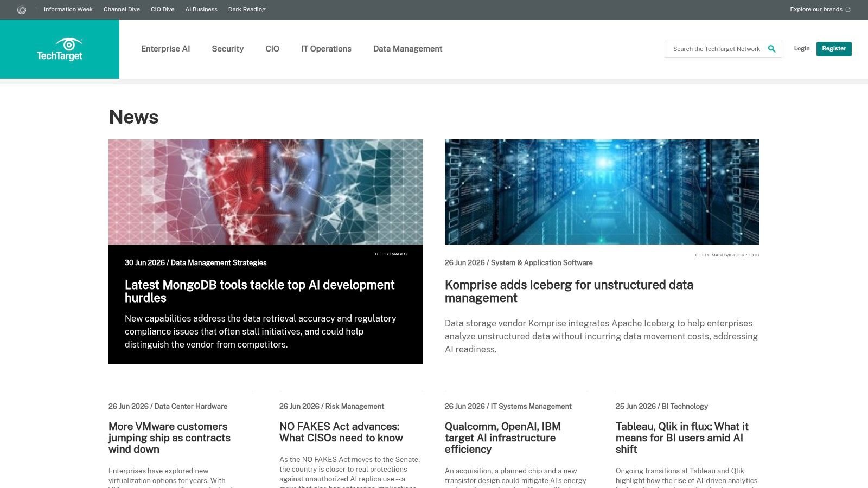This screenshot has width=868, height=488.
Task: Click the Login link
Action: pos(802,48)
